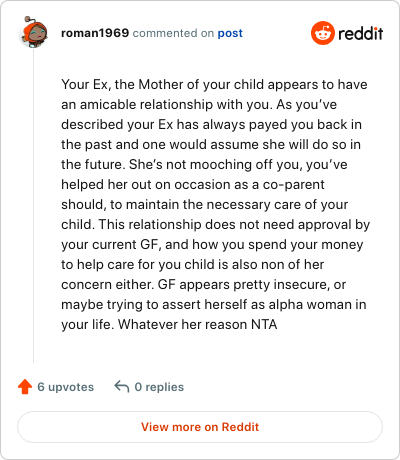400x460 pixels.
Task: Click the line ending in "co-parent"
Action: tap(193, 185)
